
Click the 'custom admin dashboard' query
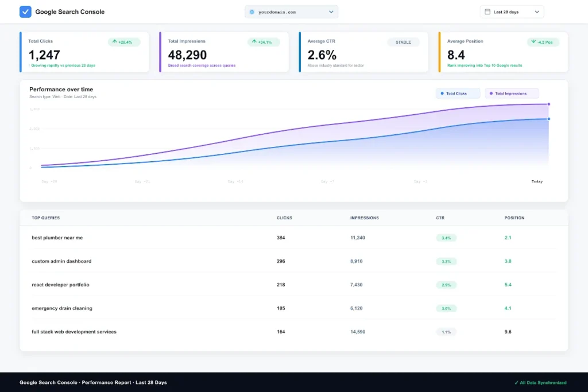coord(61,261)
